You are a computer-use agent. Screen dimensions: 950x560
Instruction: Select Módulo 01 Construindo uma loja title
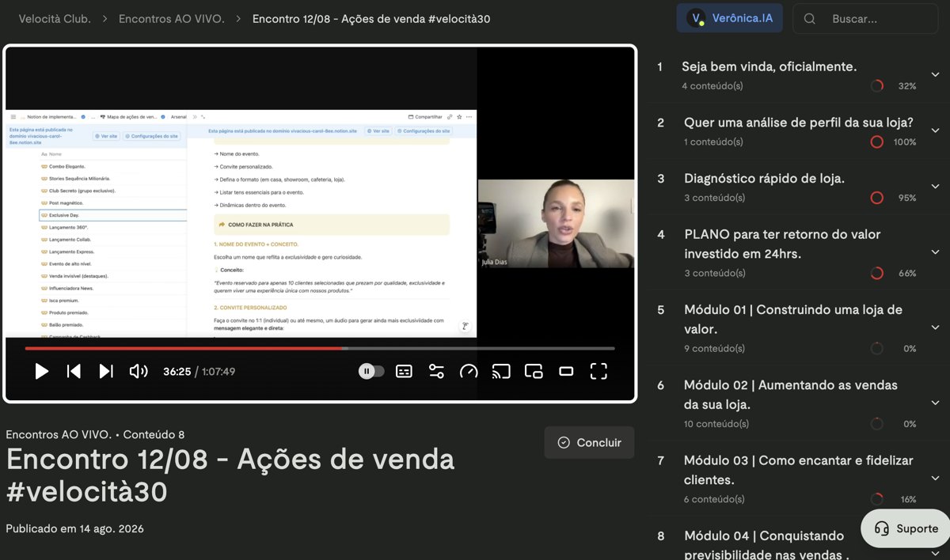tap(793, 319)
